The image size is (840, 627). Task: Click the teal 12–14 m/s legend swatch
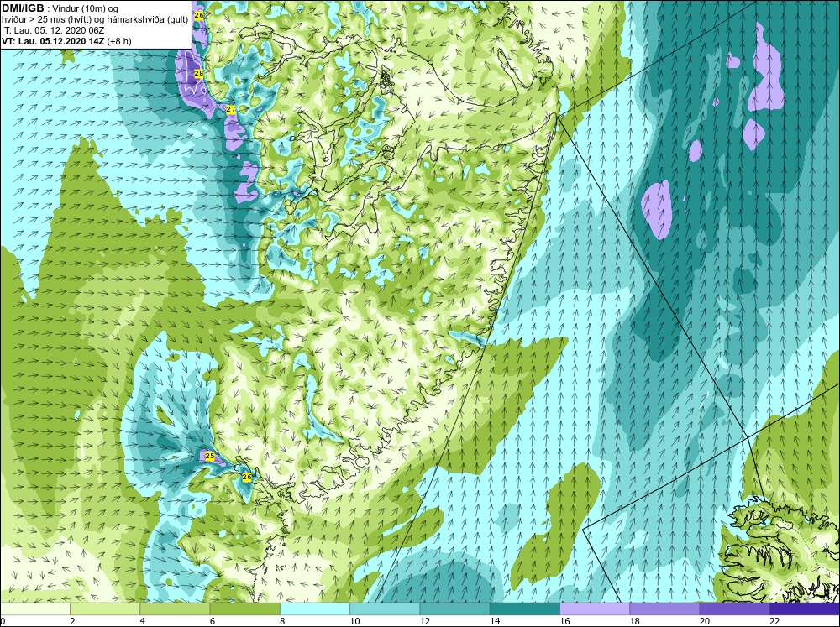[x=454, y=609]
